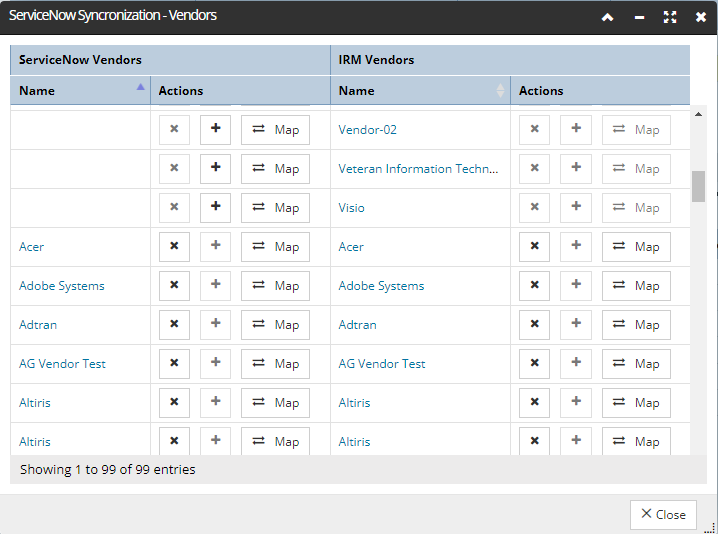Click the Map button for ServiceNow Adobe Systems
Image resolution: width=719 pixels, height=534 pixels.
[x=275, y=286]
